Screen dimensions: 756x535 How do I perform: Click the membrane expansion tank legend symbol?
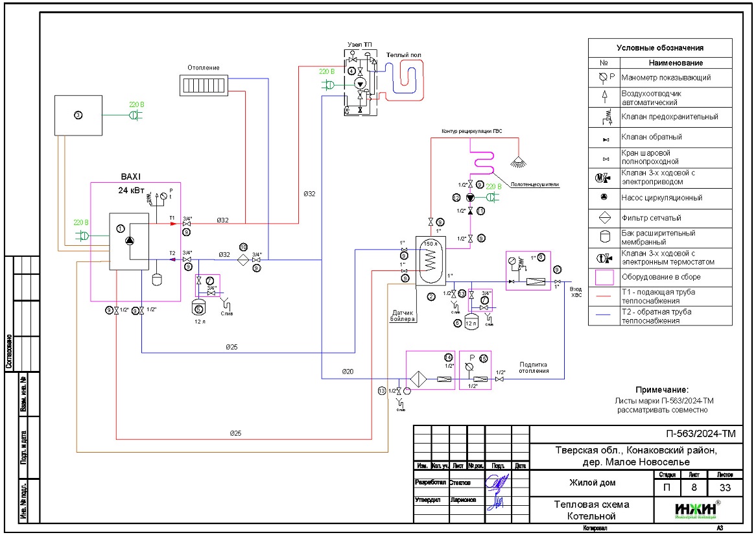coord(604,237)
